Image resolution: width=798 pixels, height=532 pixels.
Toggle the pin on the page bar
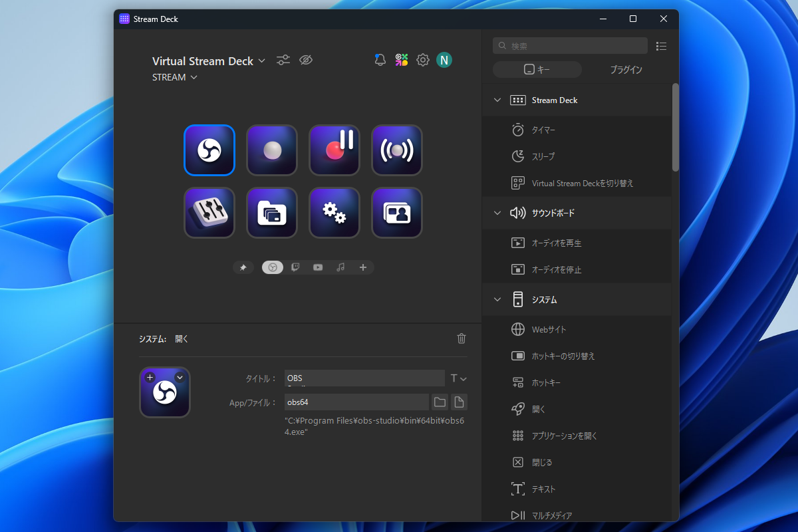pyautogui.click(x=243, y=267)
